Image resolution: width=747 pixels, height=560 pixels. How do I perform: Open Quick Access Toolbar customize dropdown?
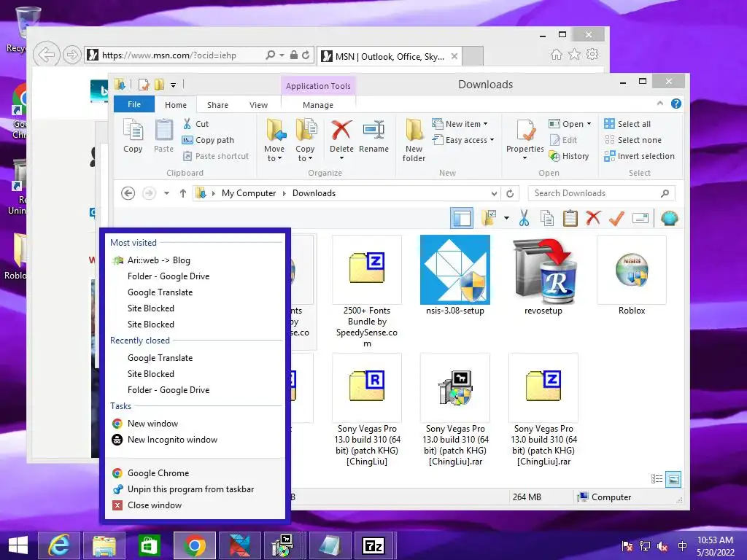pyautogui.click(x=174, y=85)
